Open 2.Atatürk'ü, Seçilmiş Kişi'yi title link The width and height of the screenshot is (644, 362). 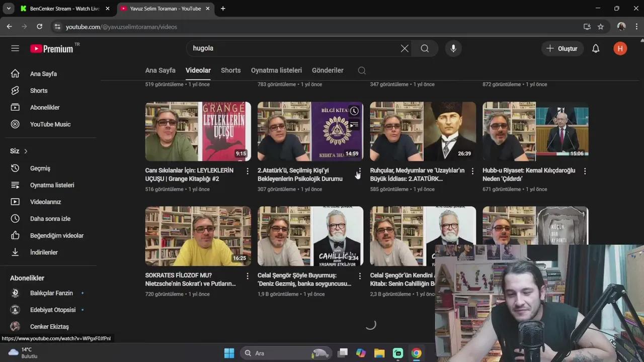click(300, 174)
